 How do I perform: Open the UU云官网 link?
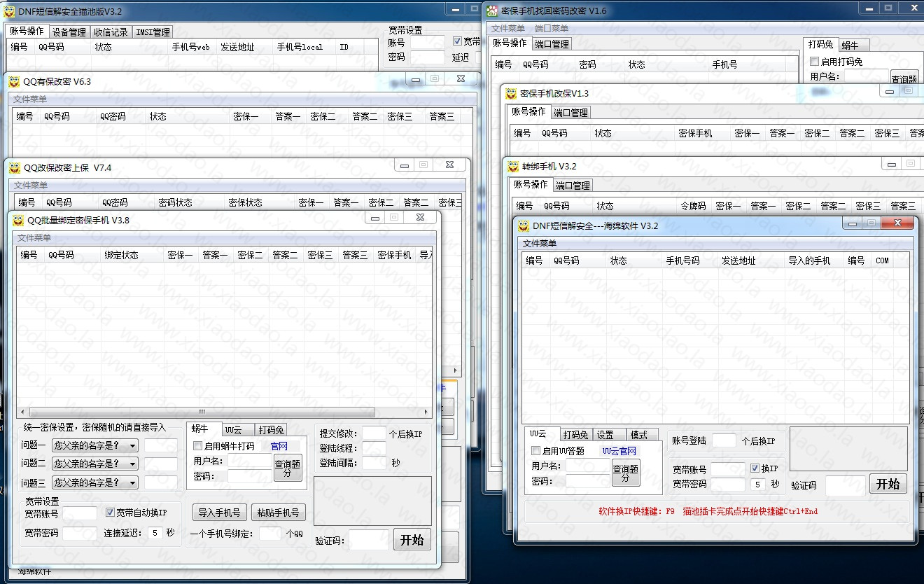[619, 451]
